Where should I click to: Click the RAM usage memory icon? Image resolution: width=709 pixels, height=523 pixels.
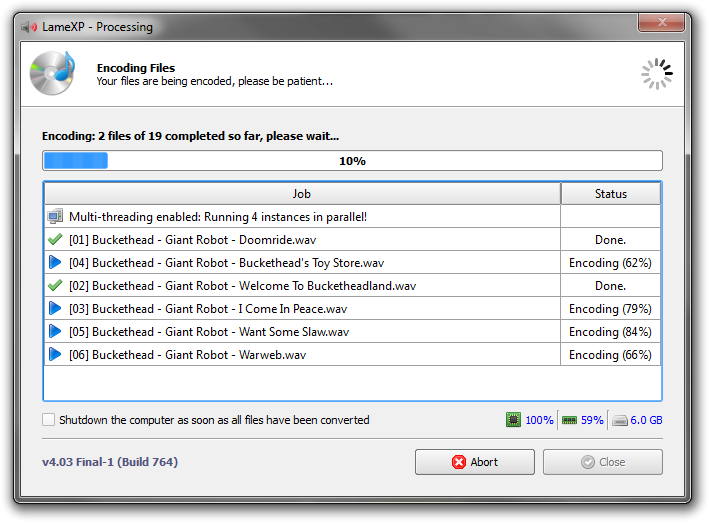(569, 420)
